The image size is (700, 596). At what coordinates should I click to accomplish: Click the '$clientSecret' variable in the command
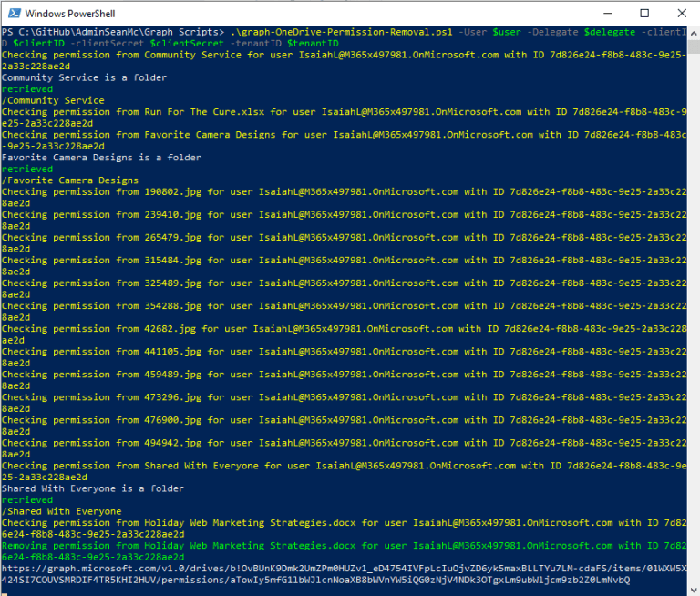tap(187, 44)
